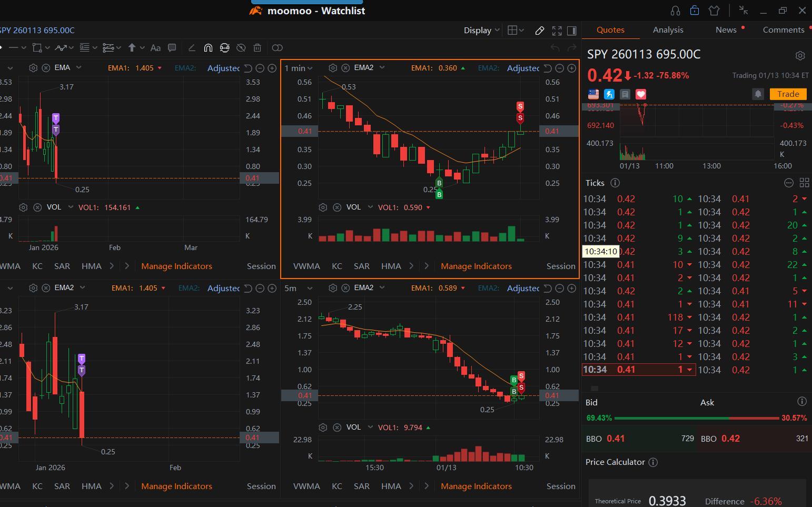Image resolution: width=812 pixels, height=507 pixels.
Task: Open EMA2 settings gear in 1 min chart
Action: pyautogui.click(x=333, y=68)
